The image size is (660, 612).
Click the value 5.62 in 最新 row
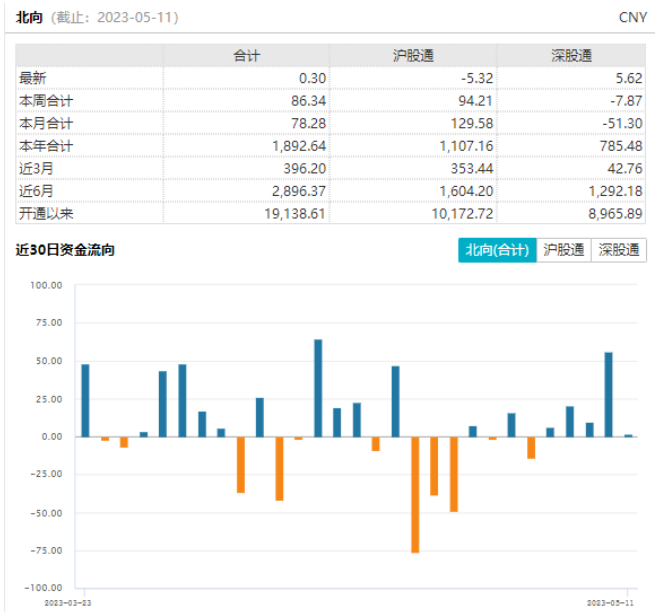(629, 78)
